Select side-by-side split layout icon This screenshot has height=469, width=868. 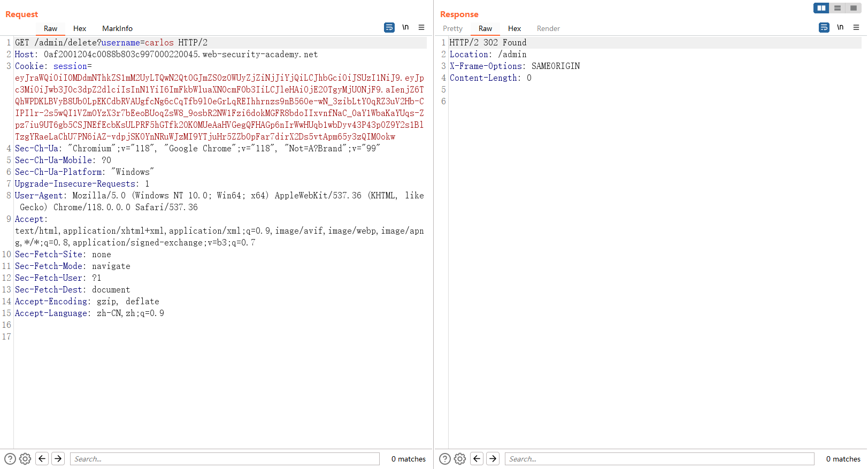[x=821, y=8]
